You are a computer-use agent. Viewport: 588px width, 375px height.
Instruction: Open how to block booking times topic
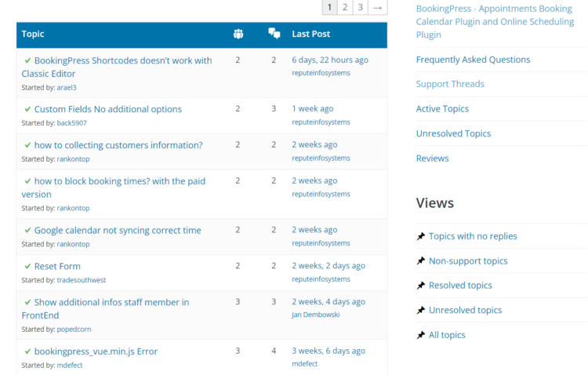pyautogui.click(x=113, y=187)
